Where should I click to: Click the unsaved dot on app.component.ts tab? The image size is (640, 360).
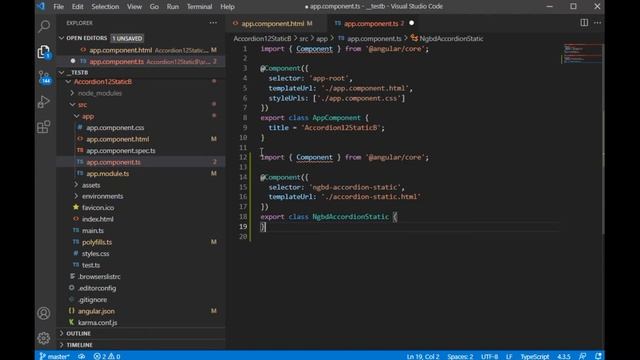coord(411,23)
